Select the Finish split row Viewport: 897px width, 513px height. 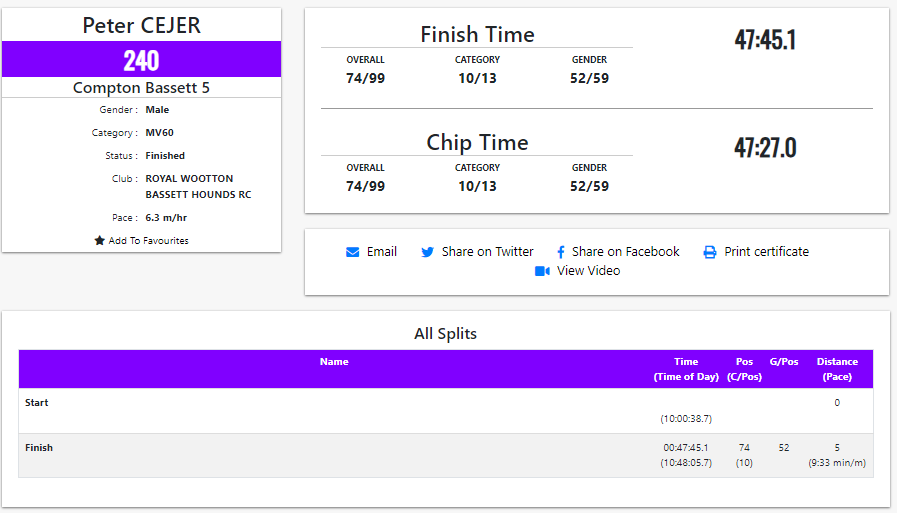tap(445, 455)
